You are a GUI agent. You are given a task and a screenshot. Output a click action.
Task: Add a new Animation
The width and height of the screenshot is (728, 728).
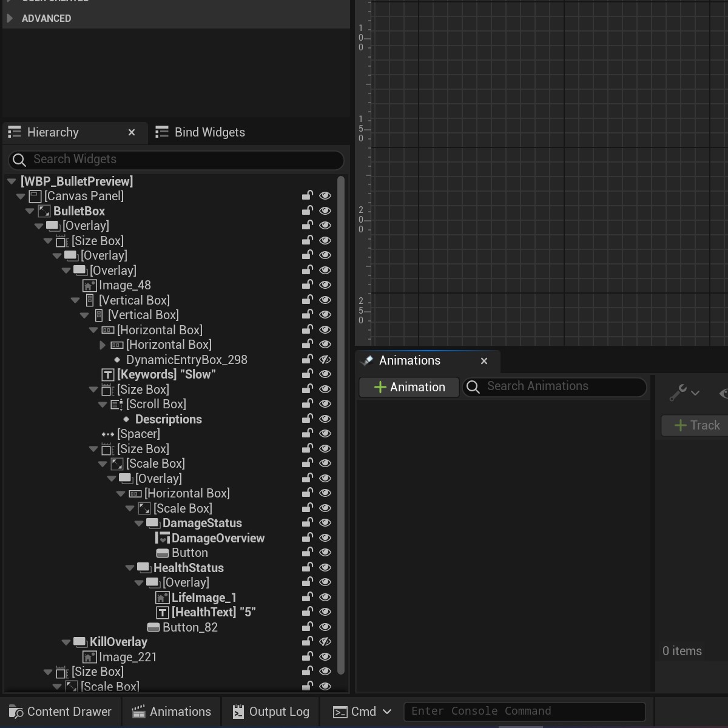[x=409, y=387]
